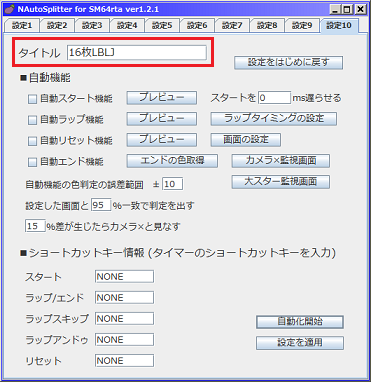
Task: Click the ラップアンドゥ shortcut key field
Action: [124, 340]
